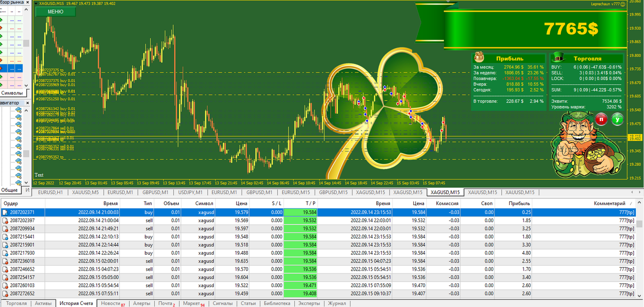This screenshot has height=307, width=644.
Task: Open the Библиотека tab
Action: coord(277,303)
